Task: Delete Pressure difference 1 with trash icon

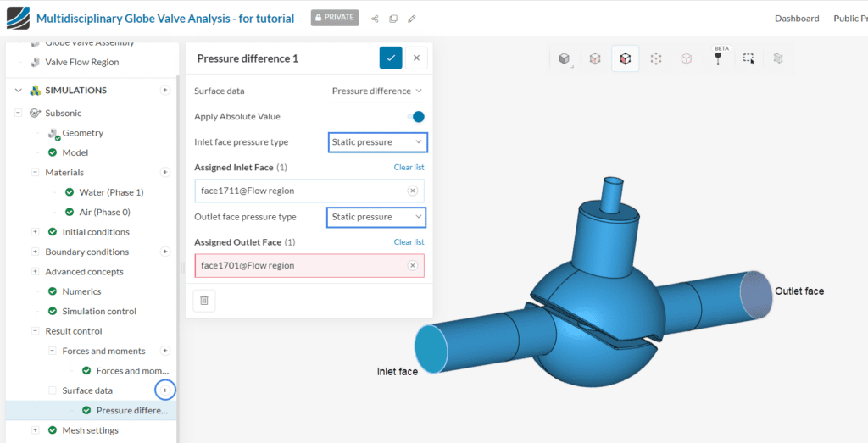Action: tap(204, 301)
